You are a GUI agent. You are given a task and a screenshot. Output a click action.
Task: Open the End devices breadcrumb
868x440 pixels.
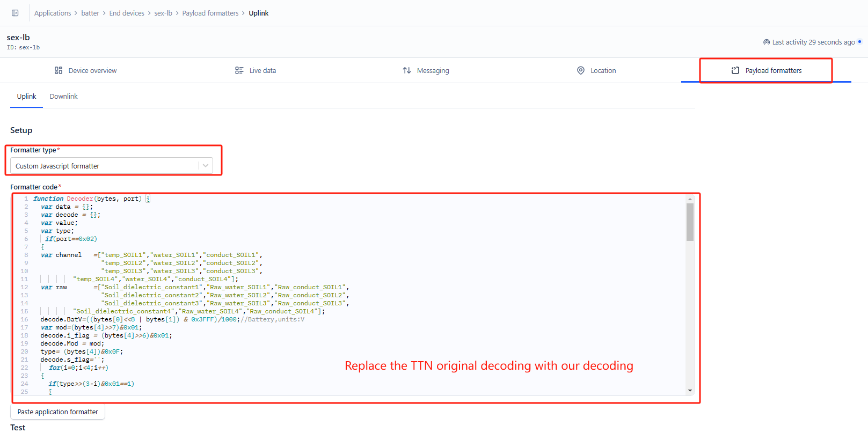(x=127, y=13)
